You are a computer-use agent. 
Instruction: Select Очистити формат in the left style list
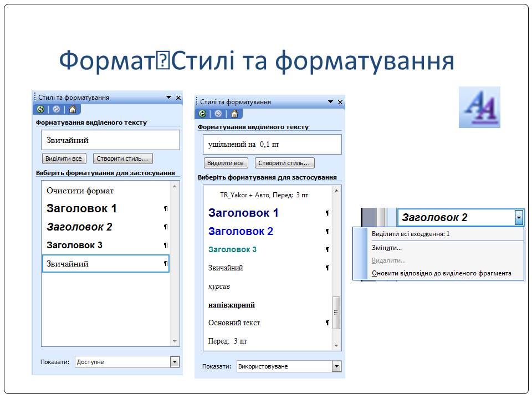pyautogui.click(x=80, y=191)
